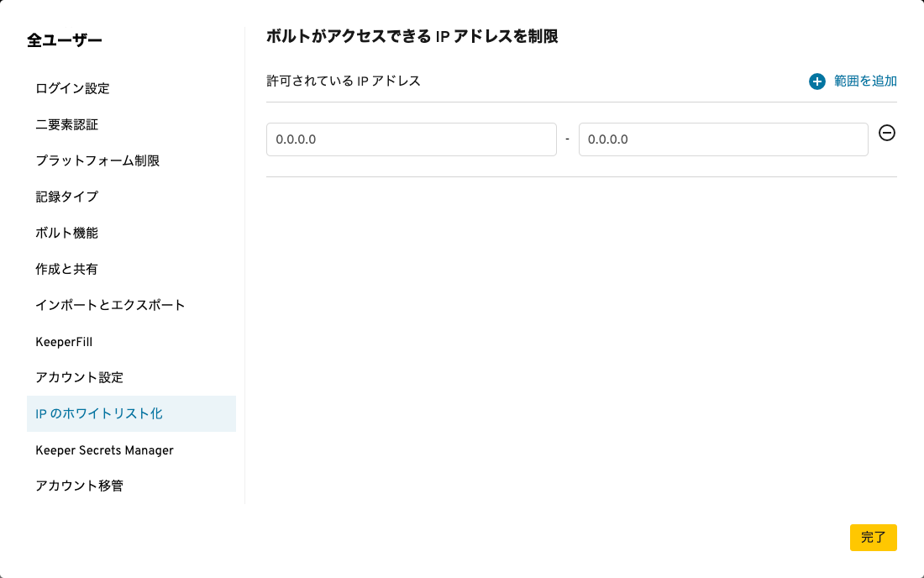The width and height of the screenshot is (924, 578).
Task: Select アカウント移管 in the sidebar
Action: pyautogui.click(x=80, y=486)
